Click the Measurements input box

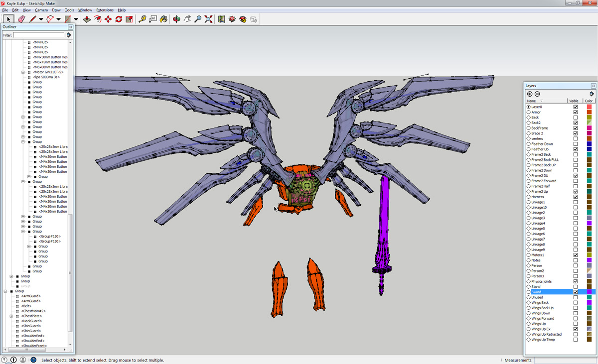565,360
